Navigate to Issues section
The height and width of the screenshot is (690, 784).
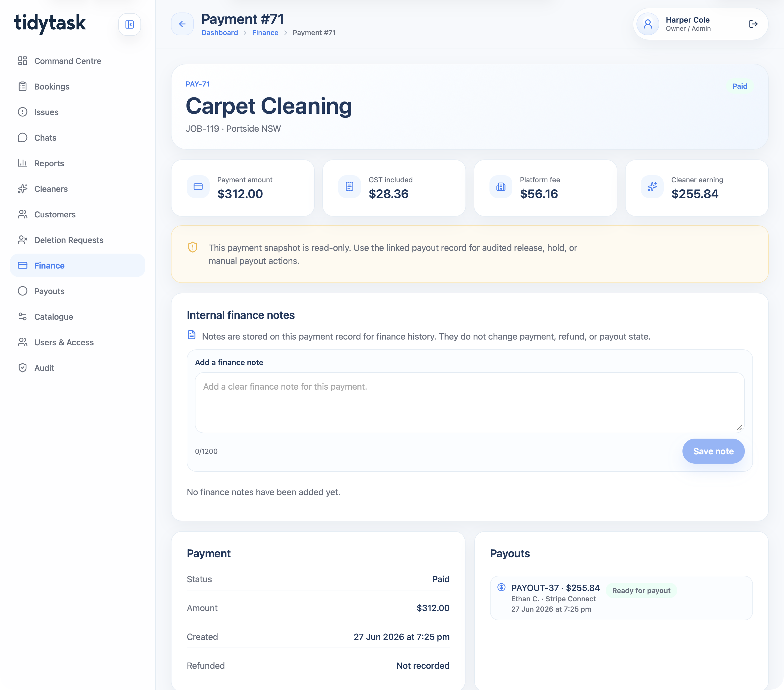[78, 112]
